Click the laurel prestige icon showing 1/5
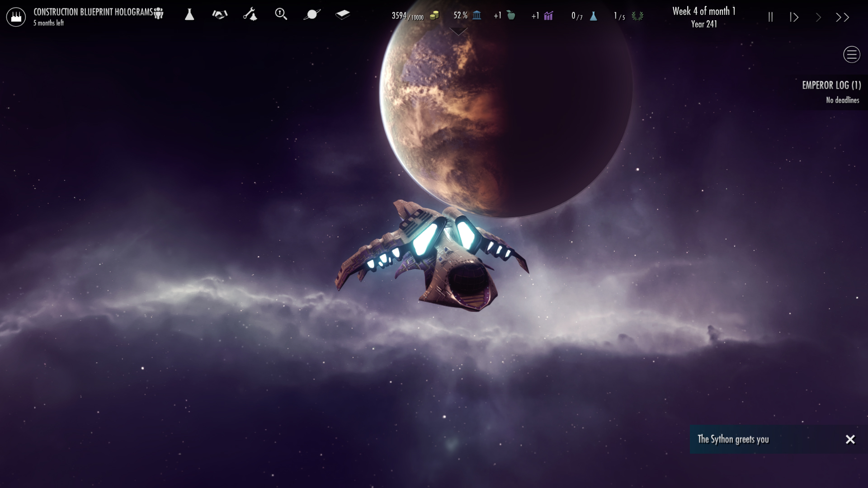Viewport: 868px width, 488px height. pyautogui.click(x=638, y=16)
